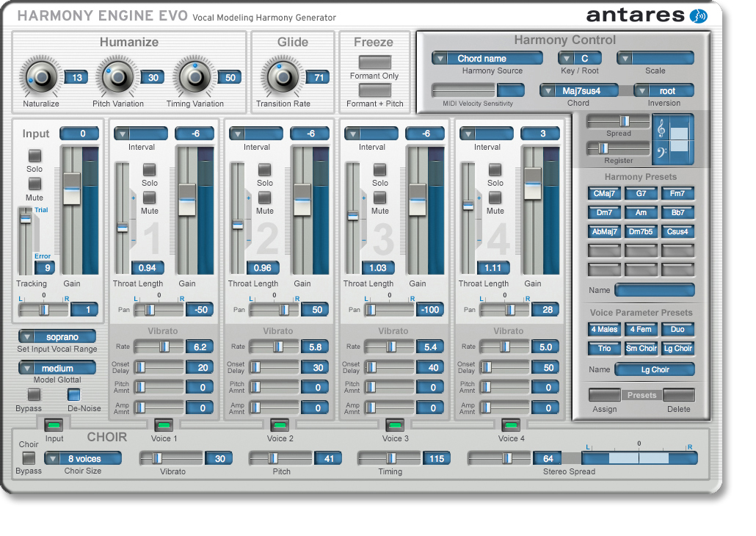Viewport: 756px width, 536px height.
Task: Mute harmony voice 4
Action: click(495, 198)
